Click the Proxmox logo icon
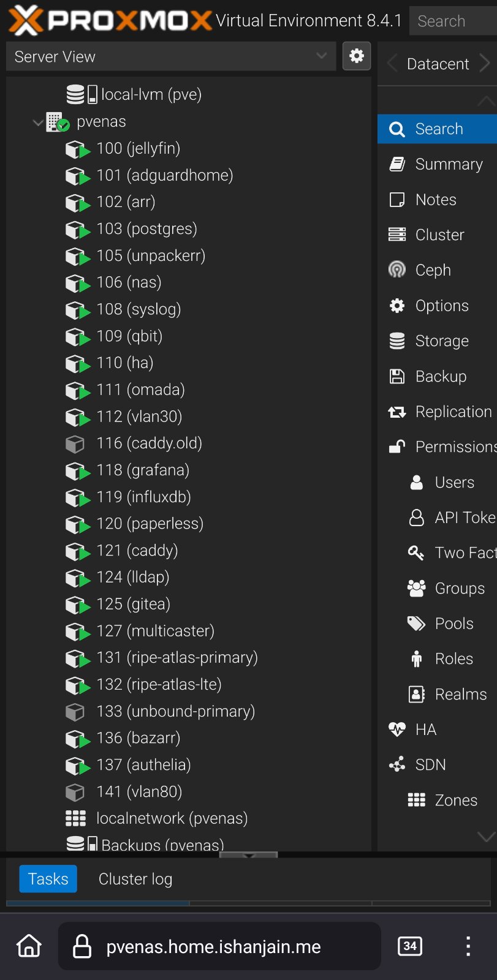The image size is (497, 980). [x=26, y=20]
